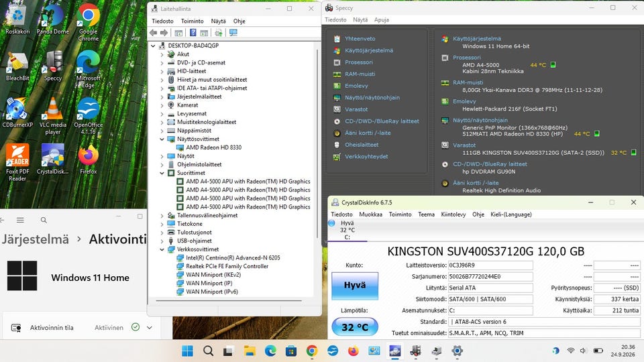The width and height of the screenshot is (644, 362).
Task: Open BleachBit desktop icon
Action: pyautogui.click(x=17, y=66)
